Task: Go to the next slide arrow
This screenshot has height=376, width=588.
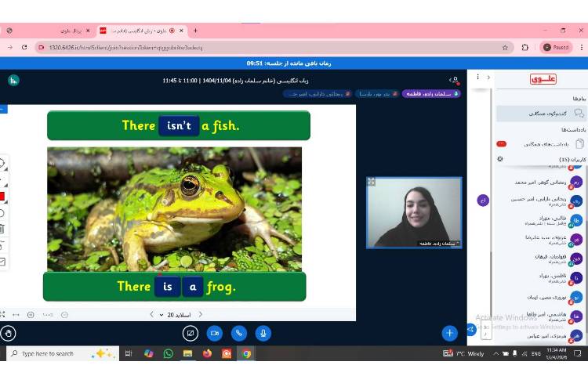Action: (151, 314)
